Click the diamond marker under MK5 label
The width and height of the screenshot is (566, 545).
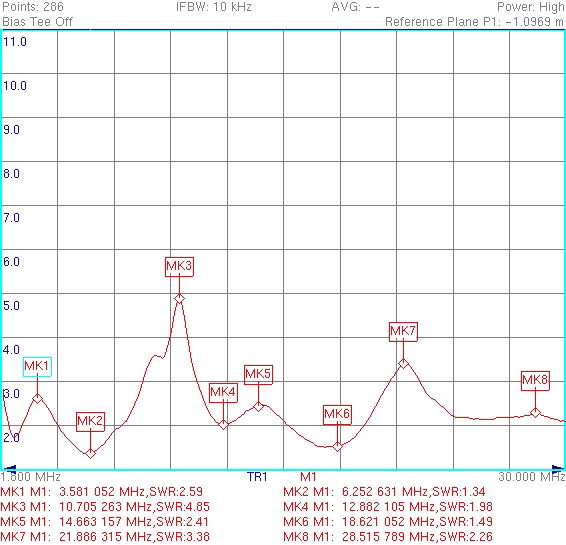258,406
